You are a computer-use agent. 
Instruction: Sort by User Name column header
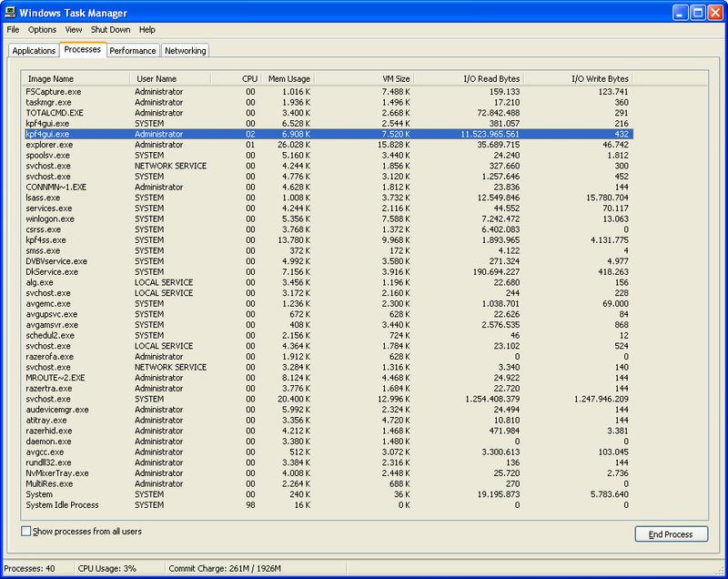[170, 79]
